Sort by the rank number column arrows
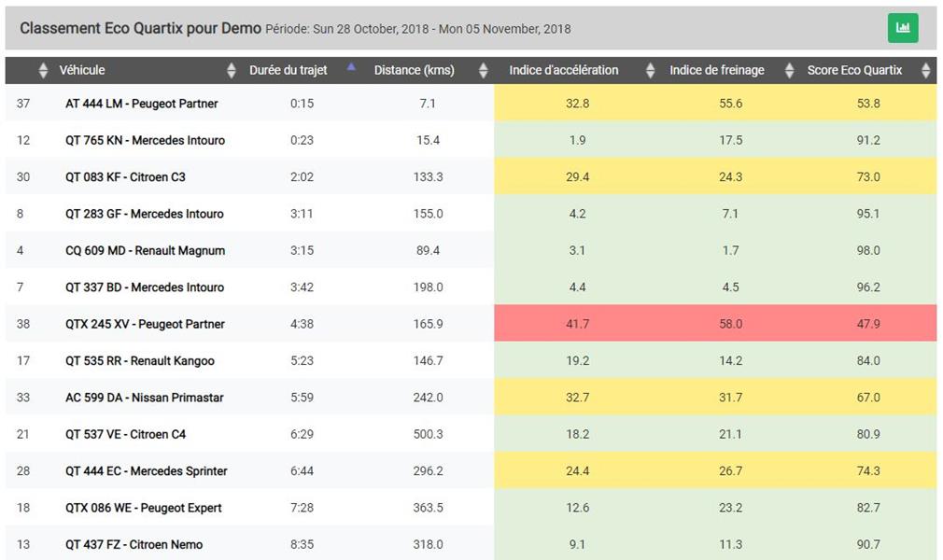943x560 pixels. [43, 70]
